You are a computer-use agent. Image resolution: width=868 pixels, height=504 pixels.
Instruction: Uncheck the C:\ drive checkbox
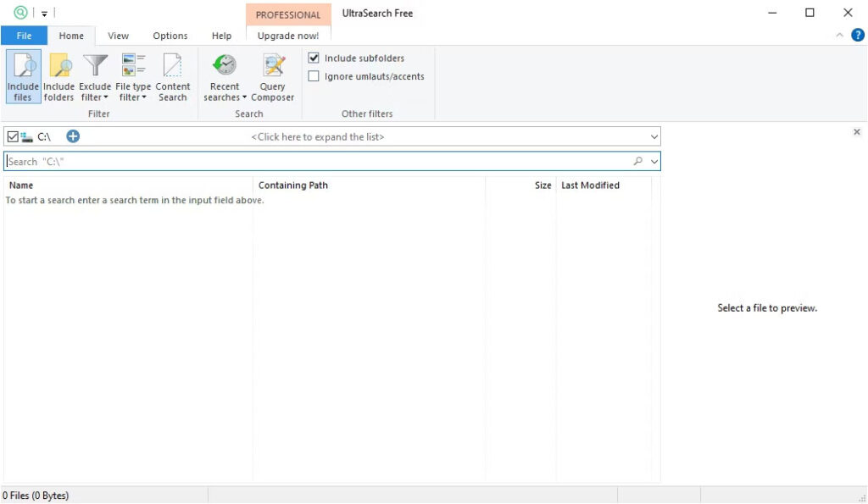(12, 136)
